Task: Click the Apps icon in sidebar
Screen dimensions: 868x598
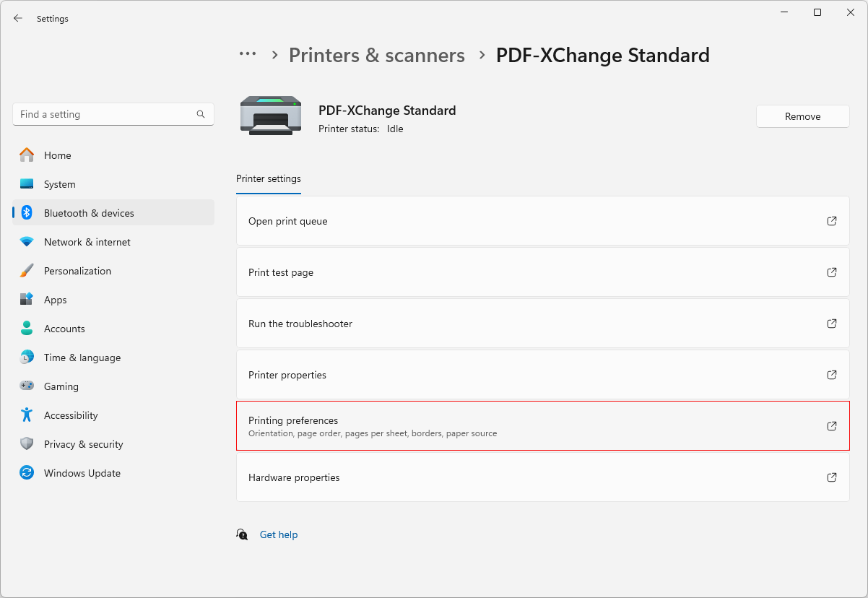Action: tap(27, 300)
